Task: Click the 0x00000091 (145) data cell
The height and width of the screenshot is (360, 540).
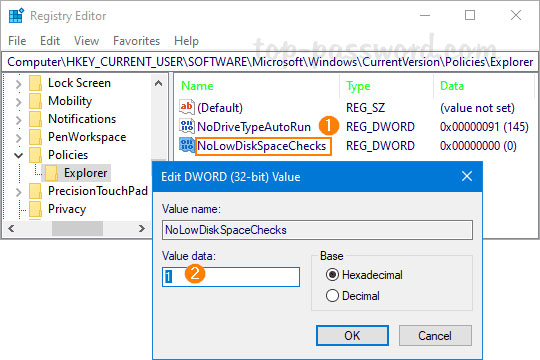Action: click(x=484, y=127)
